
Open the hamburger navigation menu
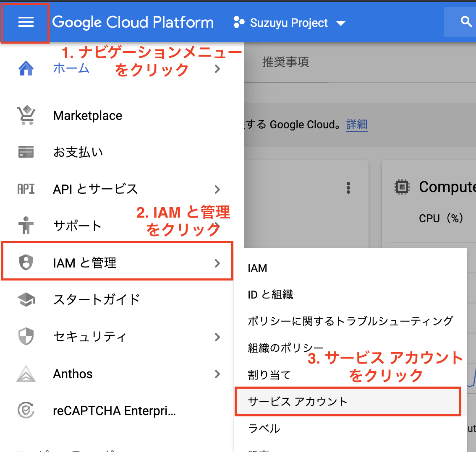26,22
